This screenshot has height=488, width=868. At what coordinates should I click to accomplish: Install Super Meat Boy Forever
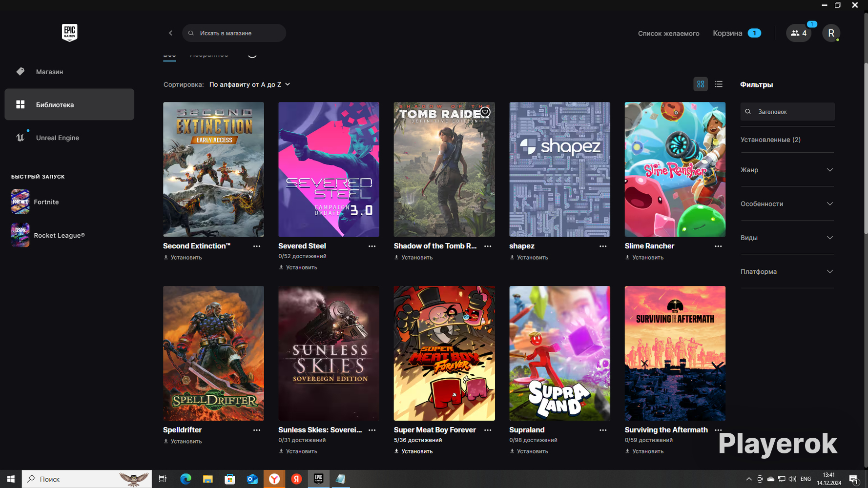coord(413,451)
